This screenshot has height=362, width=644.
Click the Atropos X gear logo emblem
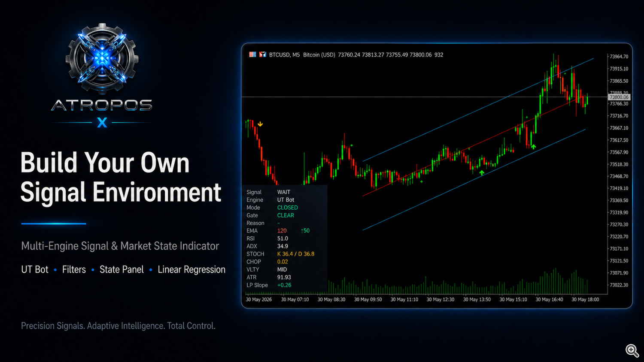(x=102, y=59)
